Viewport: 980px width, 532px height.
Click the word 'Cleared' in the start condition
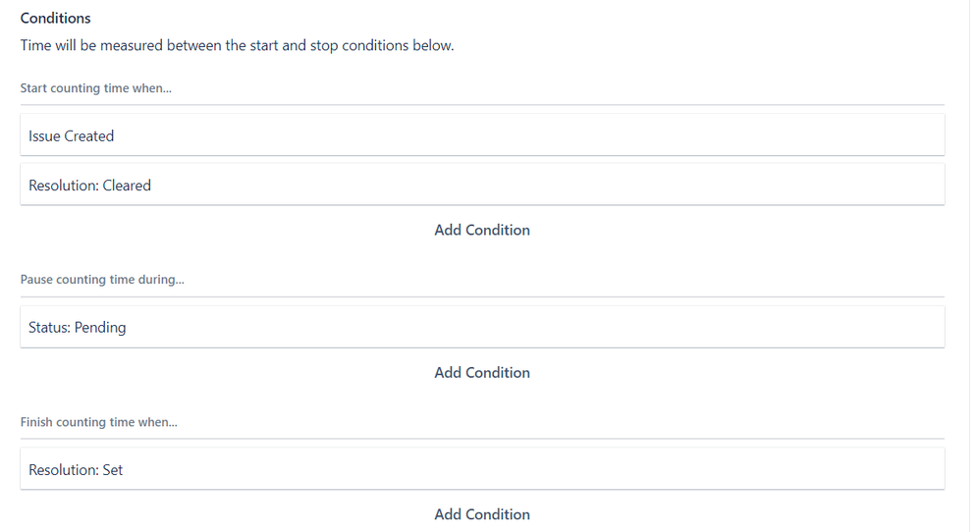pyautogui.click(x=127, y=185)
